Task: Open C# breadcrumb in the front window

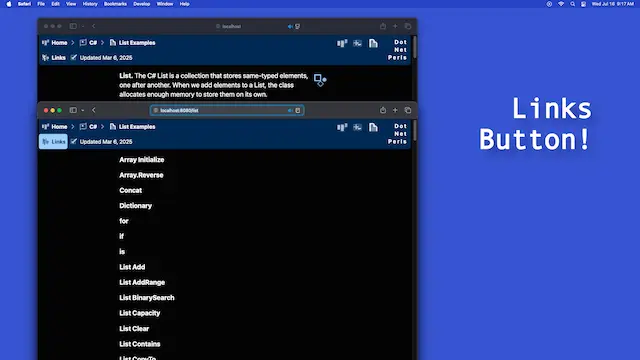Action: coord(89,127)
